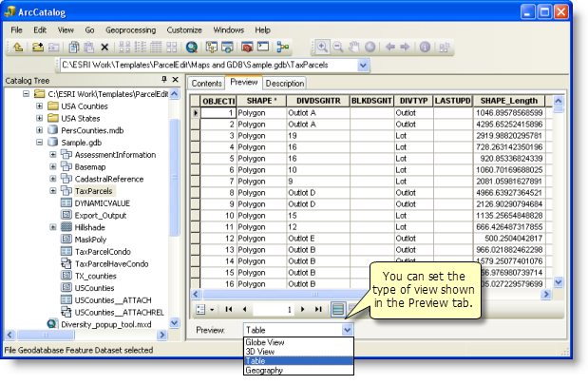The height and width of the screenshot is (385, 588).
Task: Click the location path text field
Action: click(x=208, y=66)
